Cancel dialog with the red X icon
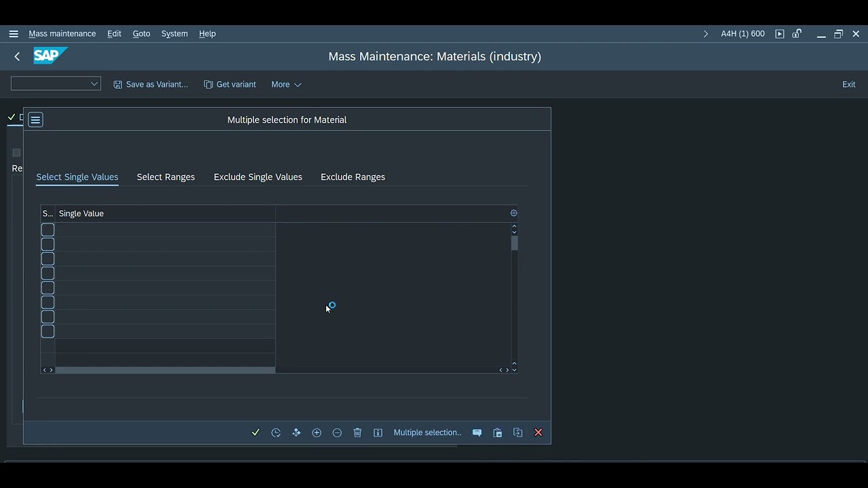Viewport: 868px width, 488px height. 538,432
